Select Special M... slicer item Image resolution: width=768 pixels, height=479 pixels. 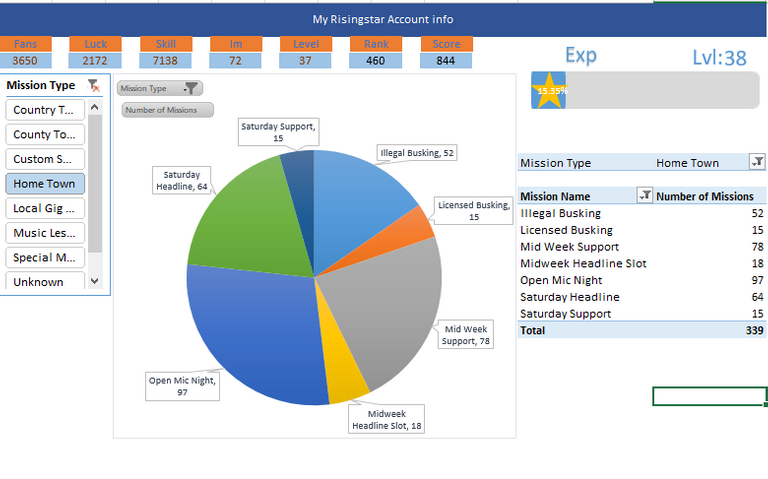pyautogui.click(x=45, y=257)
